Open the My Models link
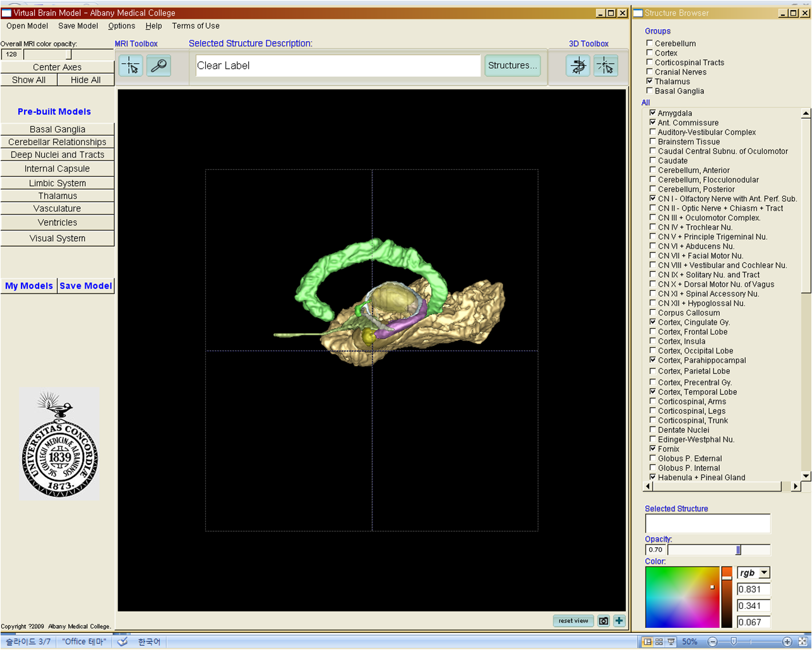 29,286
